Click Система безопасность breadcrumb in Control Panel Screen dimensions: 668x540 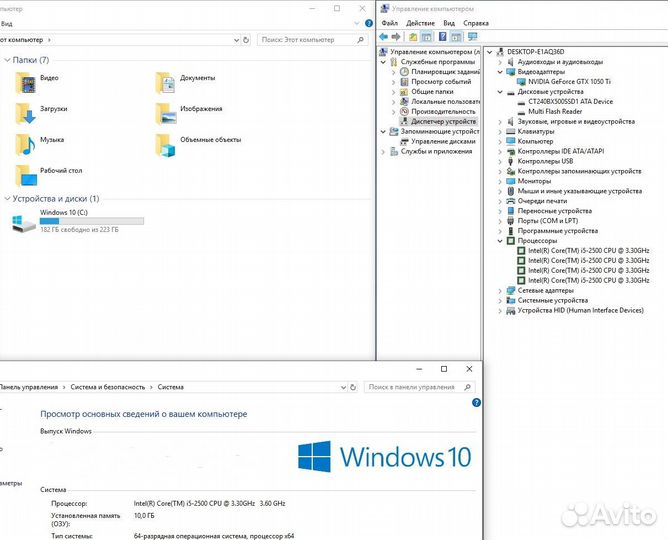coord(107,386)
